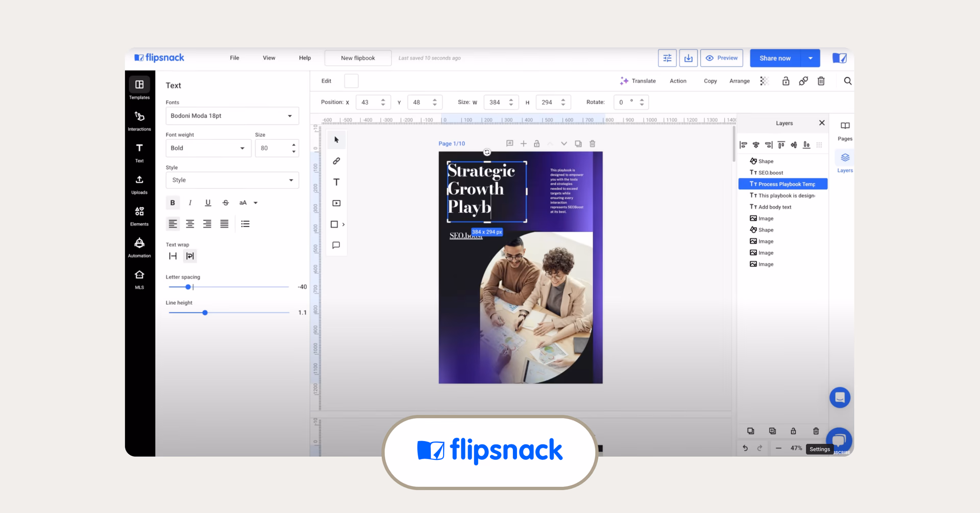
Task: Toggle strikethrough formatting
Action: [x=226, y=203]
